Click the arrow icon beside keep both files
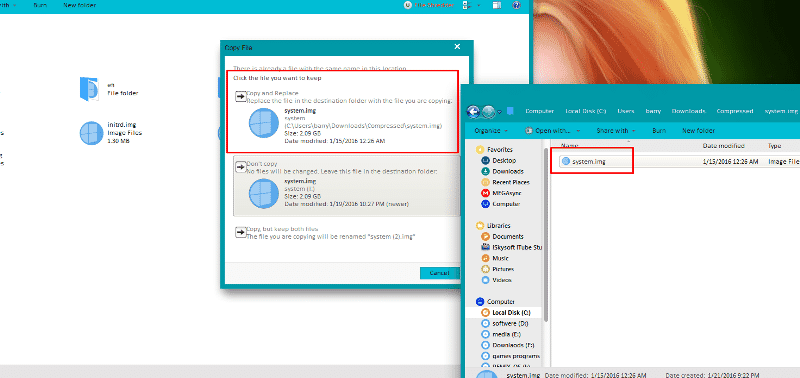Screen dimensions: 800x378 (x=240, y=232)
